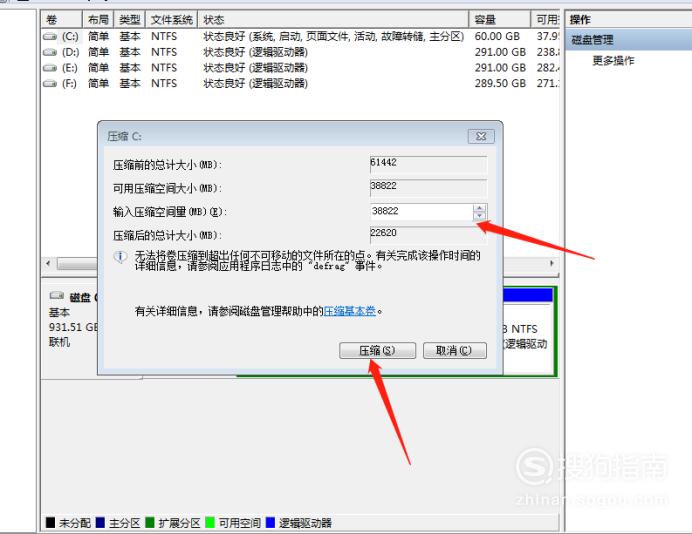Click the bright green 可用空间 legend swatch
Viewport: 692px width, 534px height.
tap(210, 523)
